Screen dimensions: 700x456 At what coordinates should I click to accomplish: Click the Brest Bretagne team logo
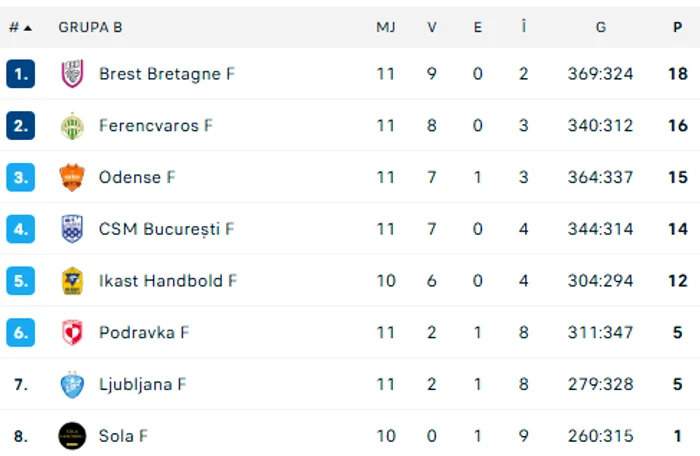[72, 74]
